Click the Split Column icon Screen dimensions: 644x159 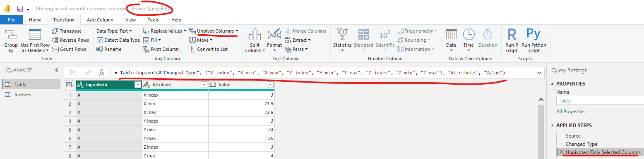(255, 35)
